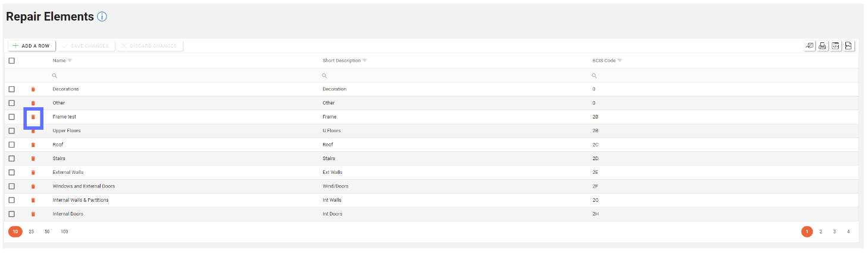The image size is (868, 253).
Task: Jump to page 4 of the grid
Action: pos(848,232)
